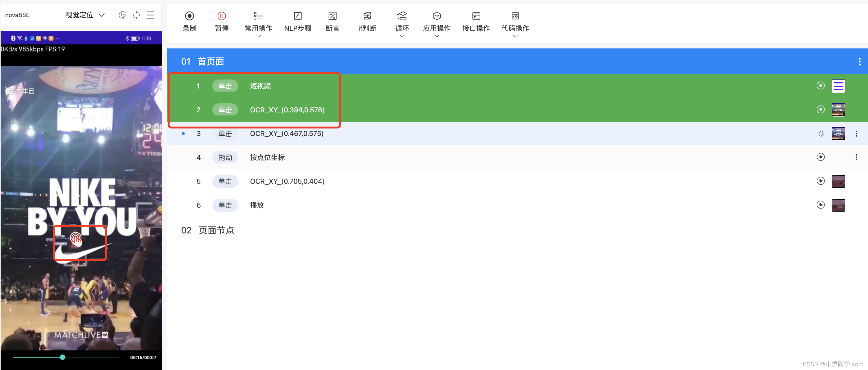Run step 1 短视频 using its play icon

tap(821, 86)
